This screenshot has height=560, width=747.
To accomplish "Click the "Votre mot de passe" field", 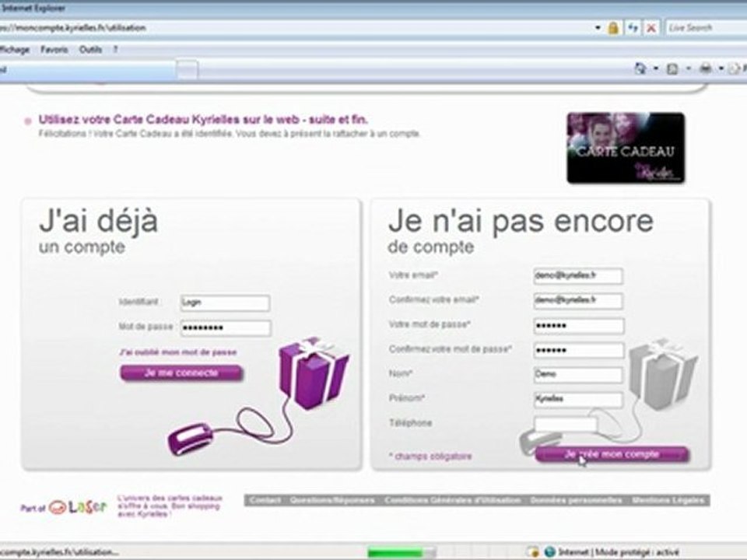I will point(578,326).
